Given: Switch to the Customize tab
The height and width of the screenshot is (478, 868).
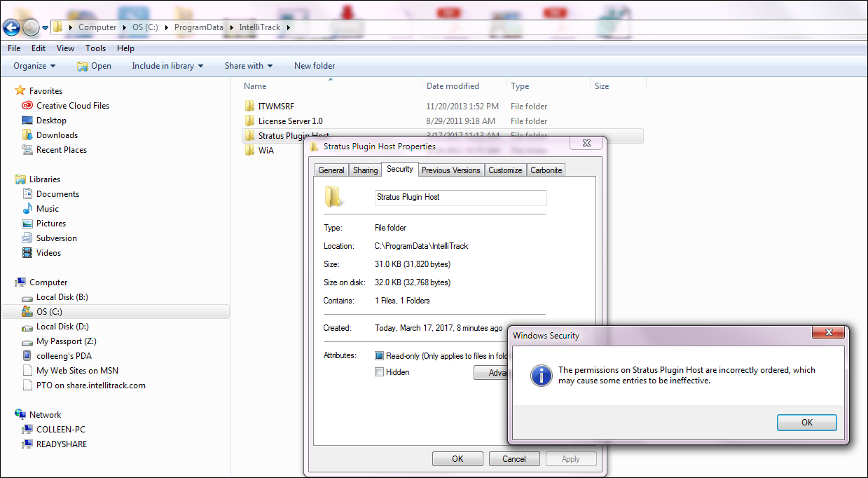Looking at the screenshot, I should tap(505, 170).
